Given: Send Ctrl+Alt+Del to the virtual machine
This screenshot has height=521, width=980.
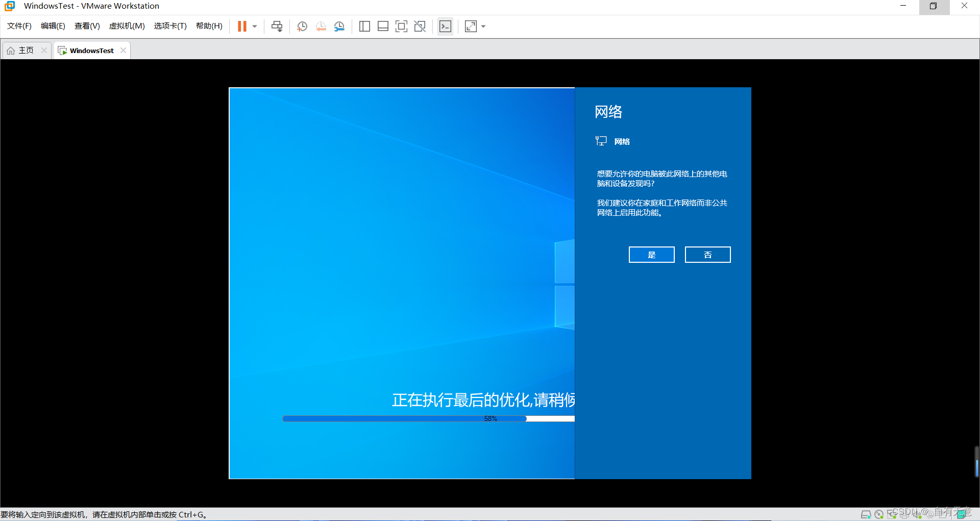Looking at the screenshot, I should pos(277,26).
